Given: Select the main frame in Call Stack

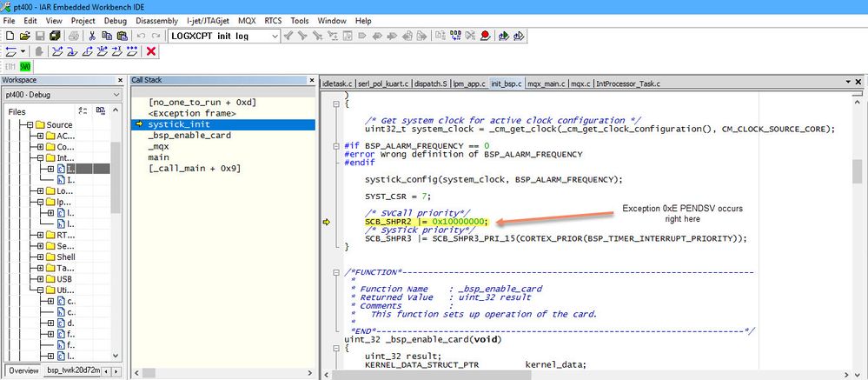Looking at the screenshot, I should point(158,158).
